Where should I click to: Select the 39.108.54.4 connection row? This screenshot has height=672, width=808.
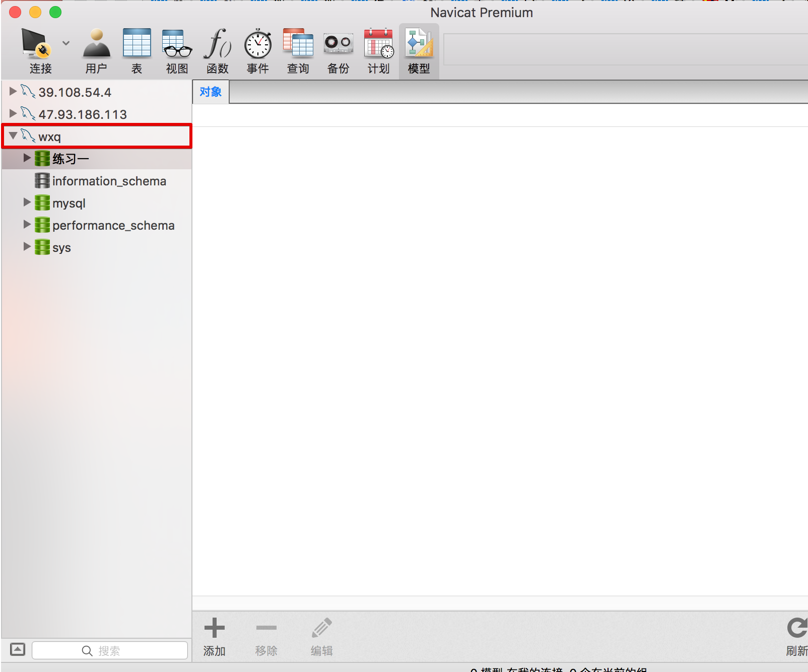pyautogui.click(x=96, y=92)
